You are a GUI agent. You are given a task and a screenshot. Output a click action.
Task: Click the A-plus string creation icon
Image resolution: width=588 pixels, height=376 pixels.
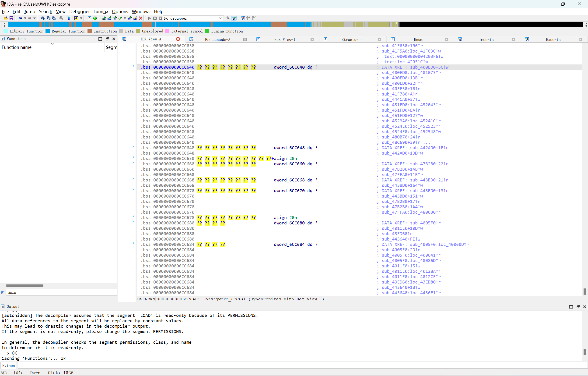tap(115, 18)
